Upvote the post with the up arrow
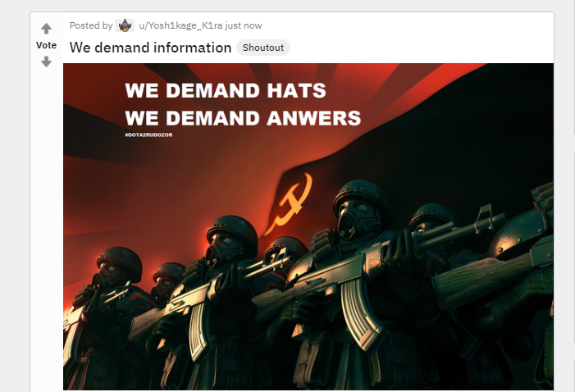 click(46, 28)
